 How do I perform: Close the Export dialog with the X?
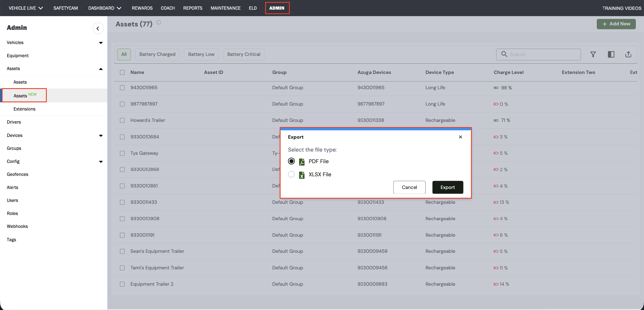[460, 137]
